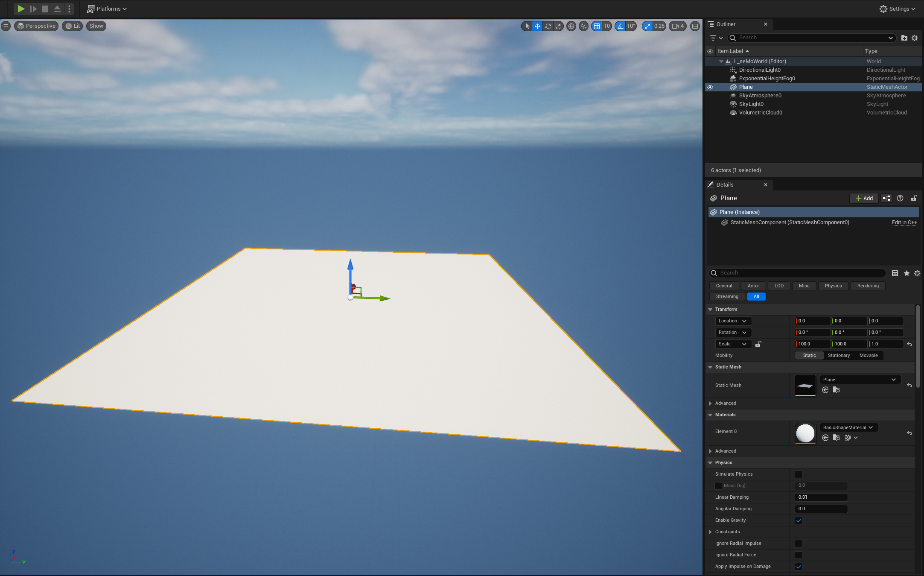The height and width of the screenshot is (576, 924).
Task: Open the Edit in C++ link
Action: [x=904, y=222]
